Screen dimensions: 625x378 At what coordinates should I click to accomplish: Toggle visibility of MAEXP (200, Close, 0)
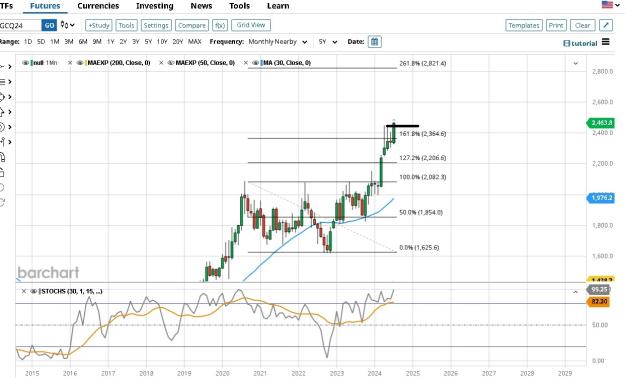[80, 63]
